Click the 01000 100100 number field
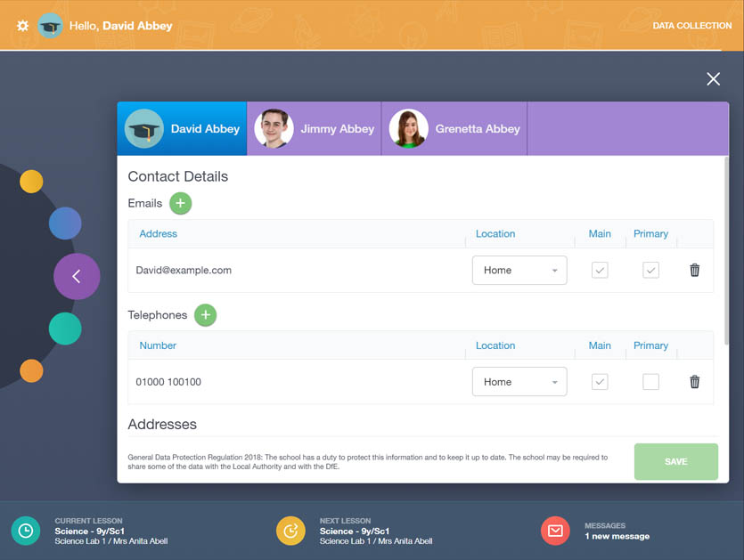 point(168,382)
